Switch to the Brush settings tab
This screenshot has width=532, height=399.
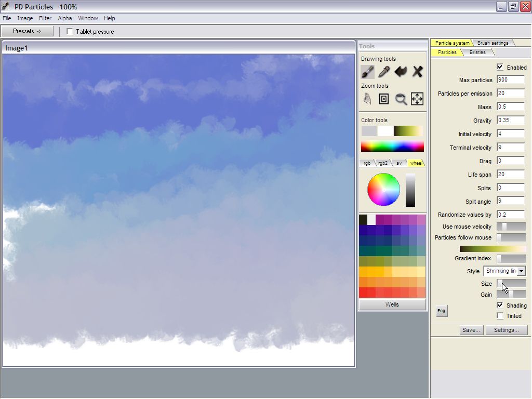coord(493,43)
